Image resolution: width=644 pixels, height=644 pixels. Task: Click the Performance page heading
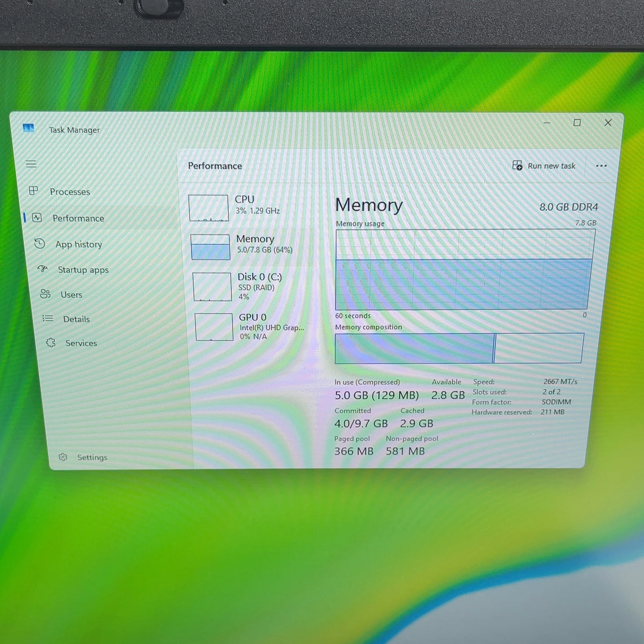tap(215, 166)
